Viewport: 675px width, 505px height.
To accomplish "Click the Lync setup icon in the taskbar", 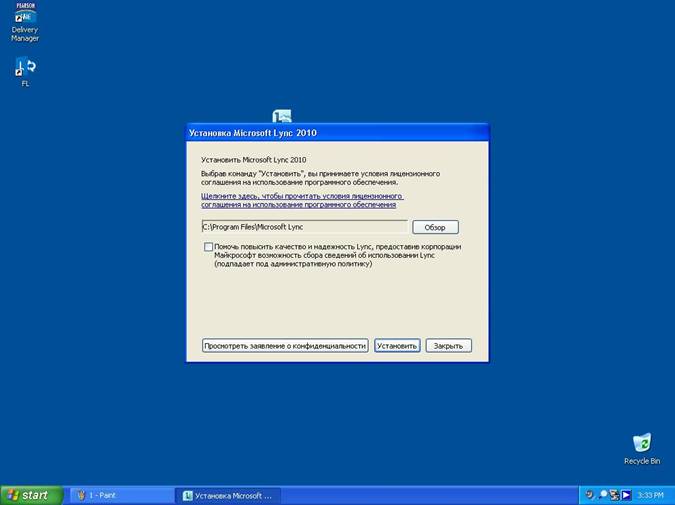I will coord(188,496).
